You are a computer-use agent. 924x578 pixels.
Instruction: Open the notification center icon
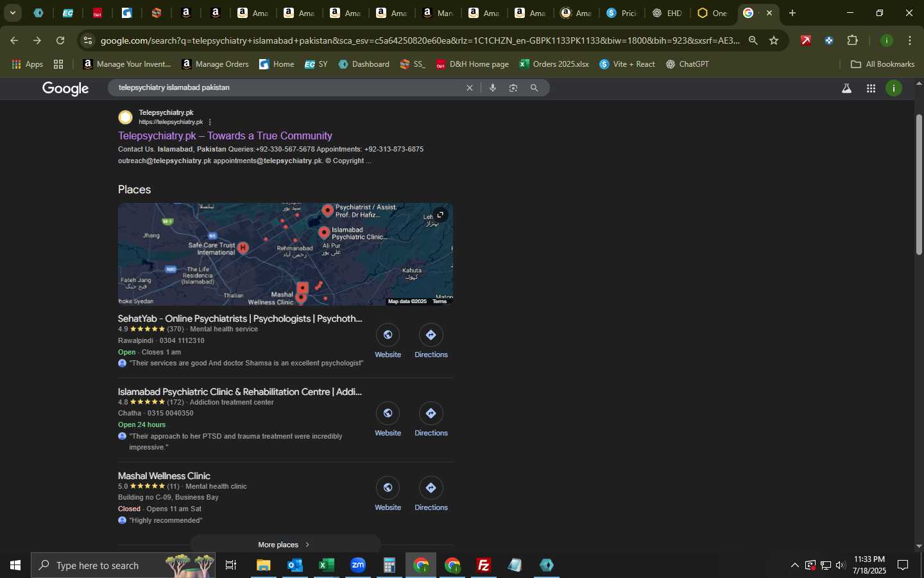pyautogui.click(x=903, y=565)
